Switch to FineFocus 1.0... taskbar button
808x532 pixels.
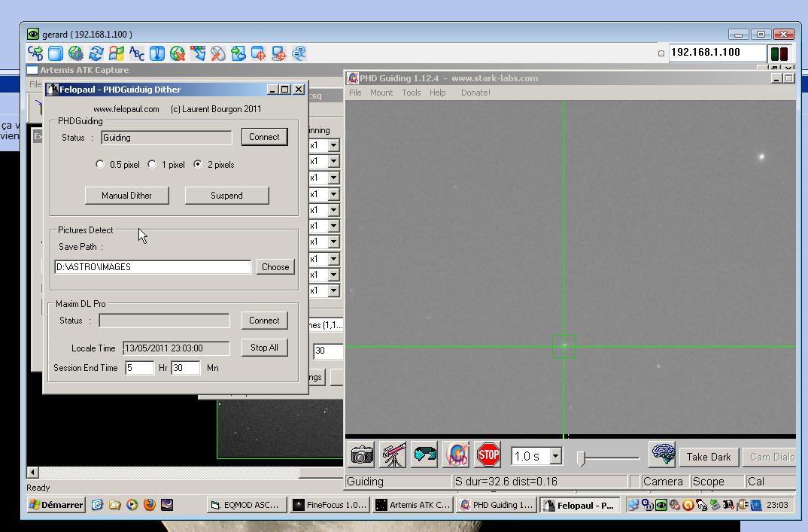coord(330,505)
